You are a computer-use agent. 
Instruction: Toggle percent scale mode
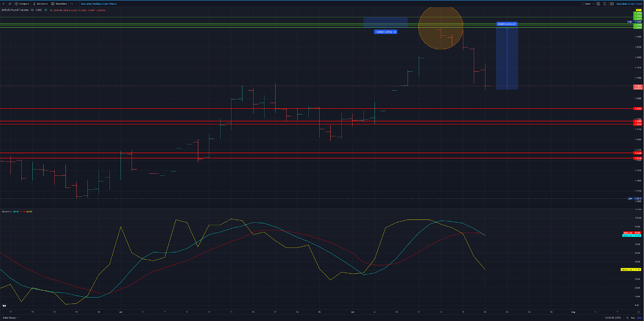[627, 318]
